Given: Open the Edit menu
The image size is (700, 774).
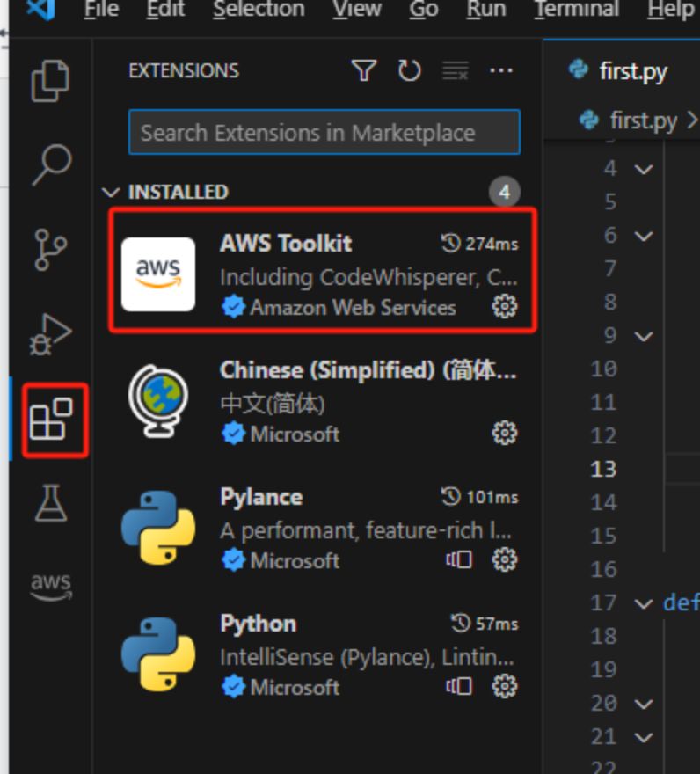Looking at the screenshot, I should pyautogui.click(x=165, y=9).
